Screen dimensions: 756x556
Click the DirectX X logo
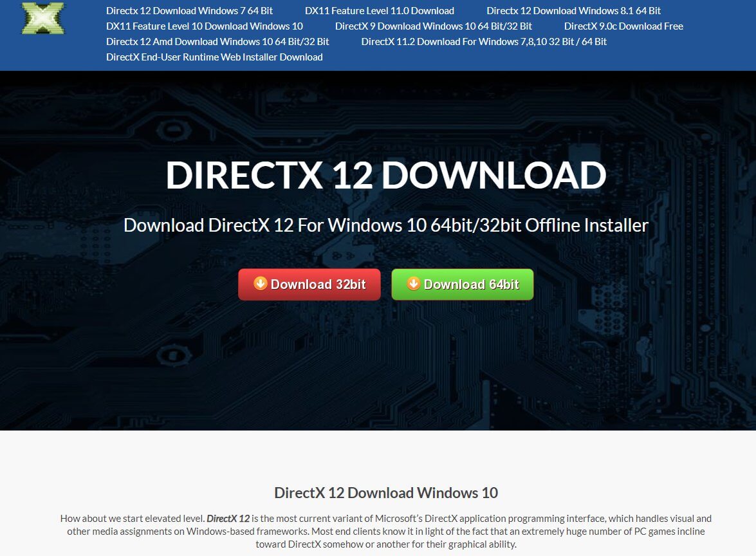pos(43,18)
